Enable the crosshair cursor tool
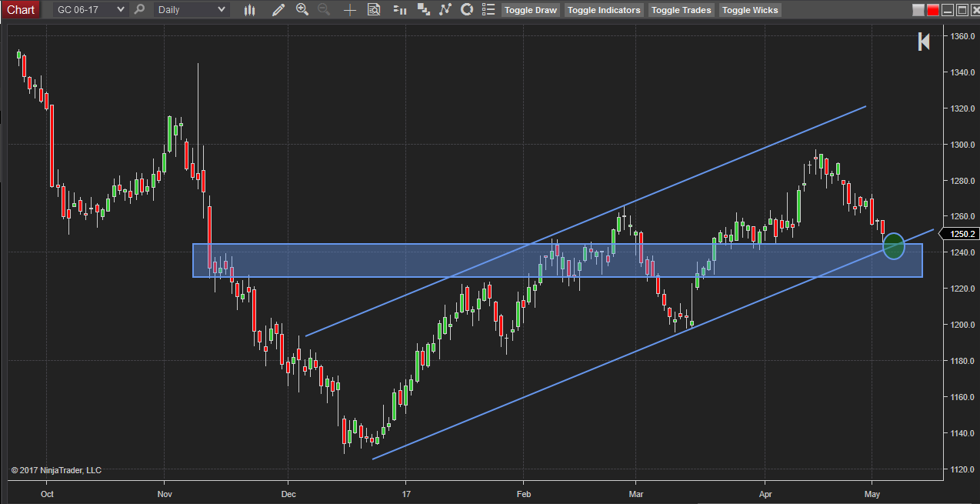Image resolution: width=980 pixels, height=504 pixels. click(350, 10)
